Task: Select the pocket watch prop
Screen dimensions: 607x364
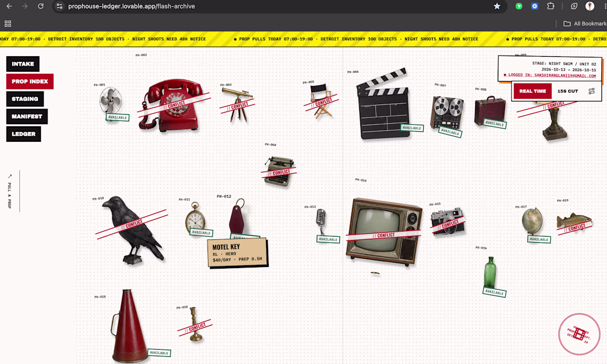Action: click(195, 217)
